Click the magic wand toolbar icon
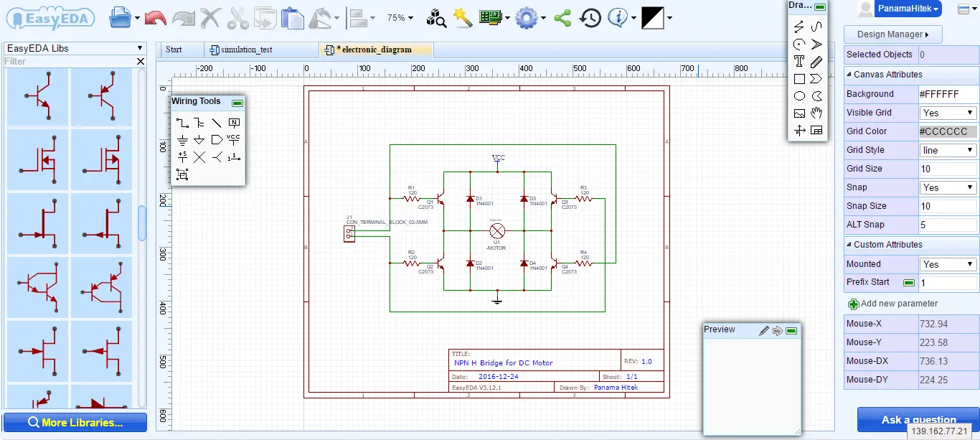Viewport: 980px width, 440px height. point(463,17)
